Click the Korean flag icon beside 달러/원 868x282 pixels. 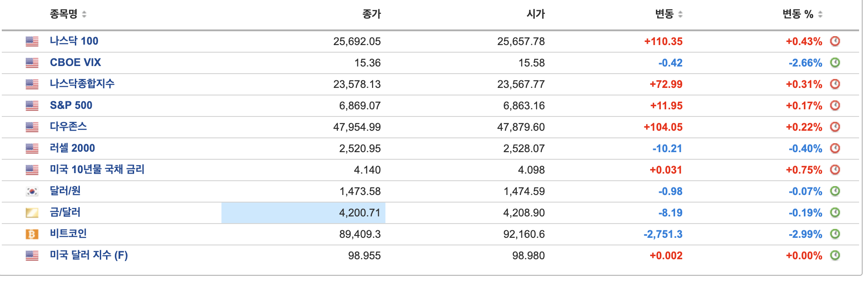32,191
